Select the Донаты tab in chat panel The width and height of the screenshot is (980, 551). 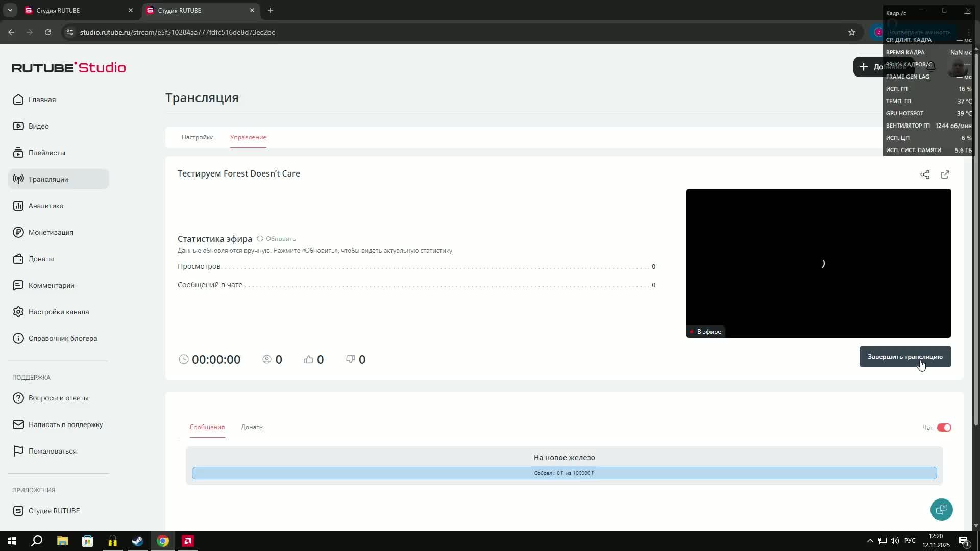pyautogui.click(x=252, y=427)
